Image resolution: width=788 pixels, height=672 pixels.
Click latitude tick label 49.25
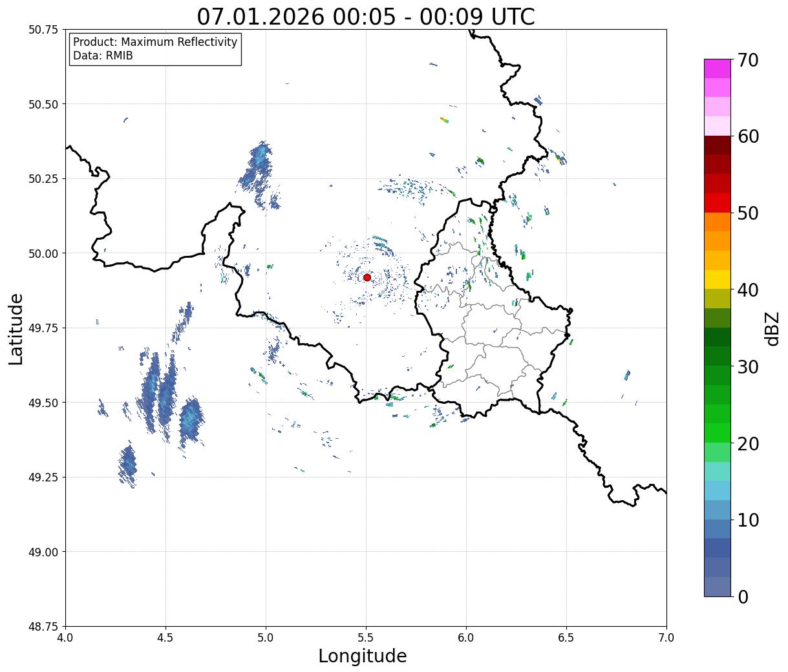coord(43,478)
